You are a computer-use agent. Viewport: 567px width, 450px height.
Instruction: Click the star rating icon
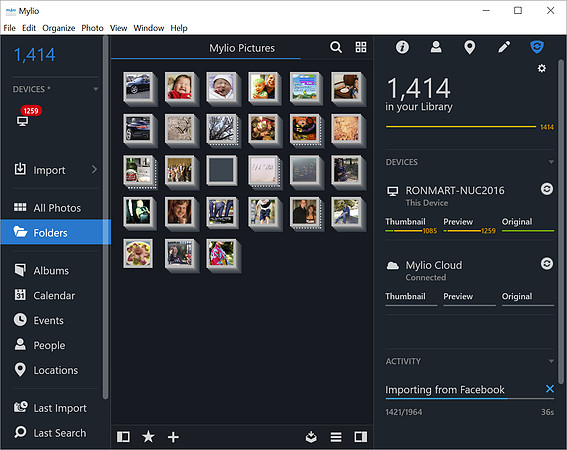coord(148,437)
